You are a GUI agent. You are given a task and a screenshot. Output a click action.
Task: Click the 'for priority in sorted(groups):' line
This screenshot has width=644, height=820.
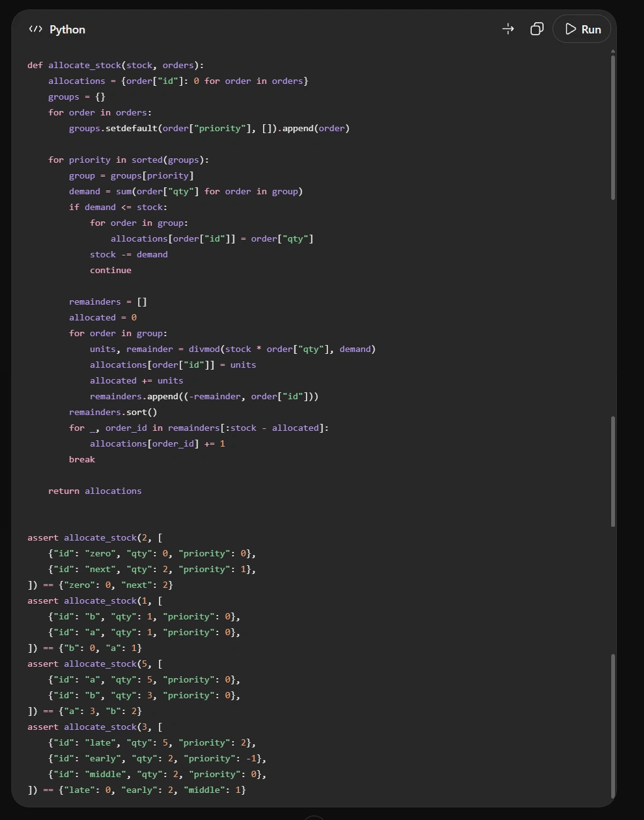[x=129, y=160]
